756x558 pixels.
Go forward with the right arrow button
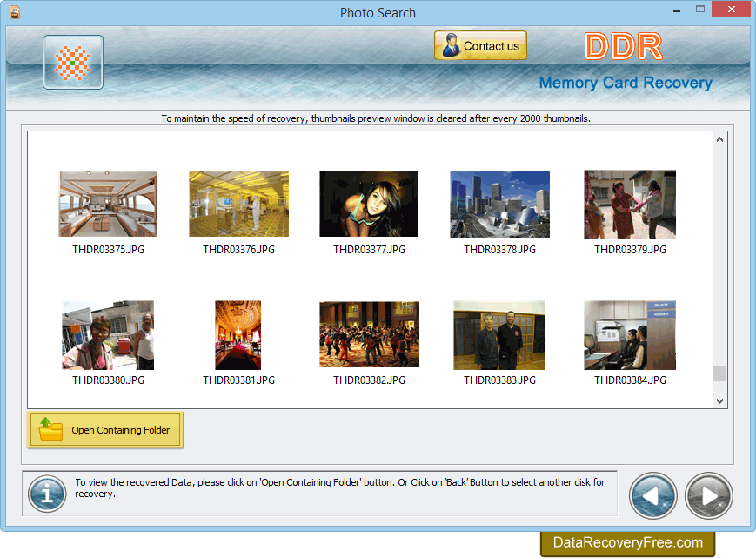pyautogui.click(x=709, y=496)
